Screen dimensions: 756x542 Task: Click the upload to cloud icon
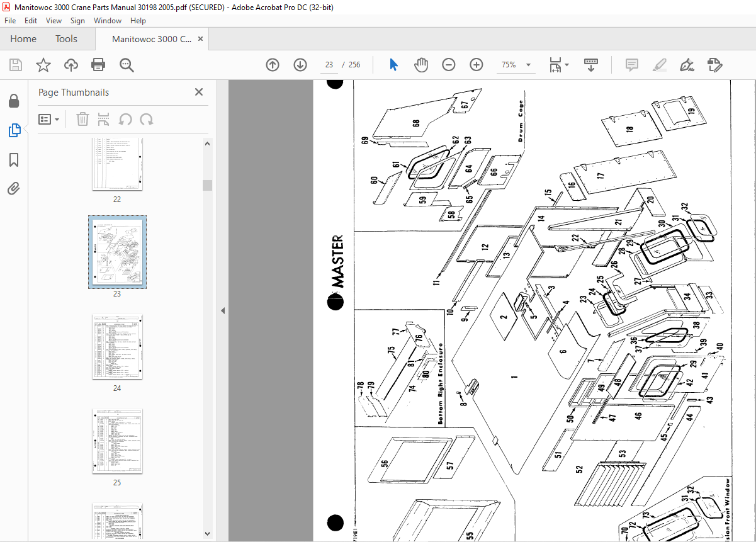71,65
